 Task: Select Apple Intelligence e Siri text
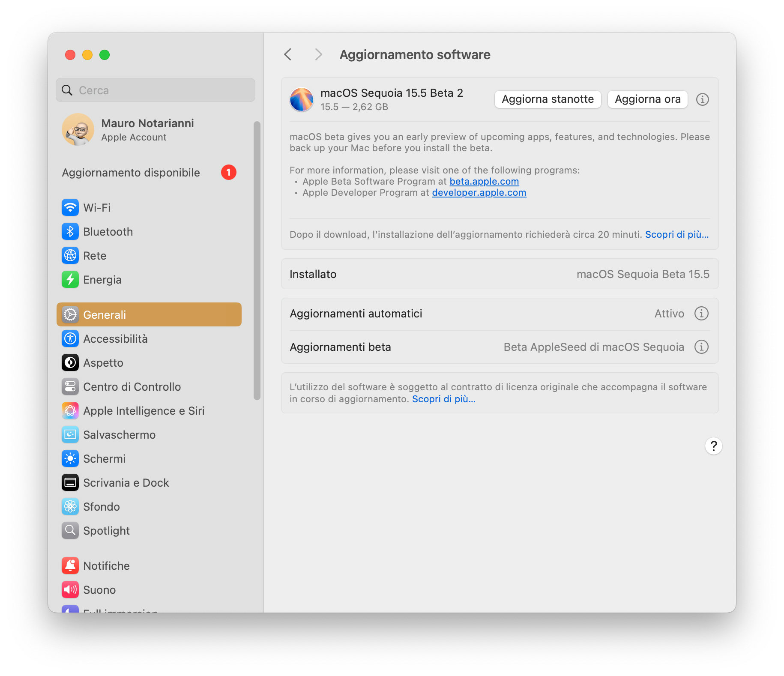(144, 411)
